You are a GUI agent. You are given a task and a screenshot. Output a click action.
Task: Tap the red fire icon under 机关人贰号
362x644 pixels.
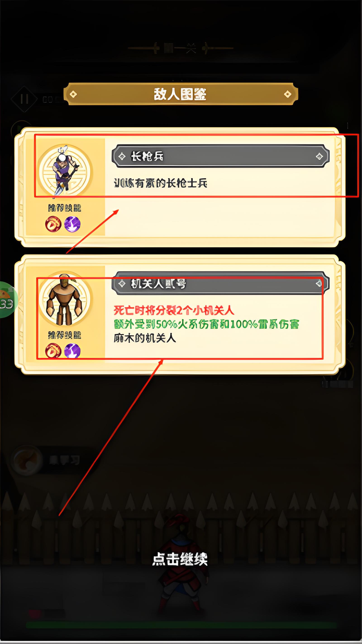click(53, 351)
